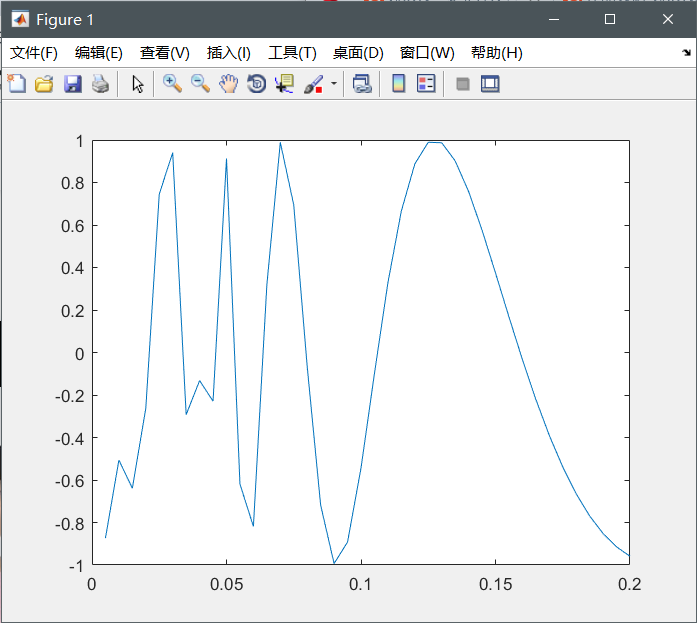The image size is (697, 623).
Task: Create a new figure with toolbar icon
Action: [17, 84]
